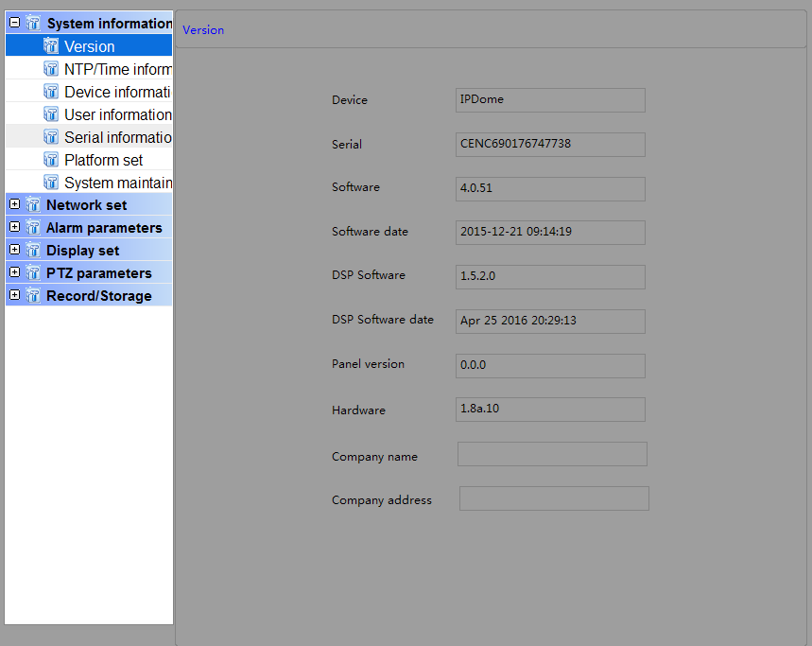Open the Platform set page
The width and height of the screenshot is (812, 646).
click(103, 160)
